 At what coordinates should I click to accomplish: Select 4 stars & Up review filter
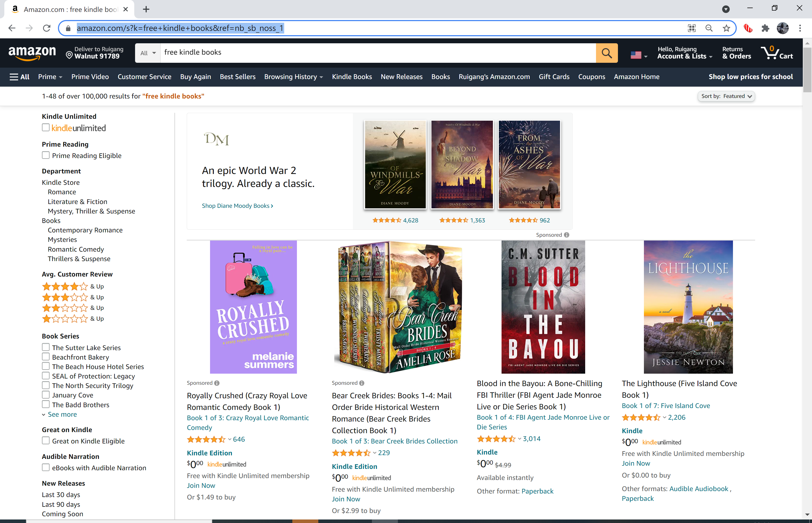(73, 286)
